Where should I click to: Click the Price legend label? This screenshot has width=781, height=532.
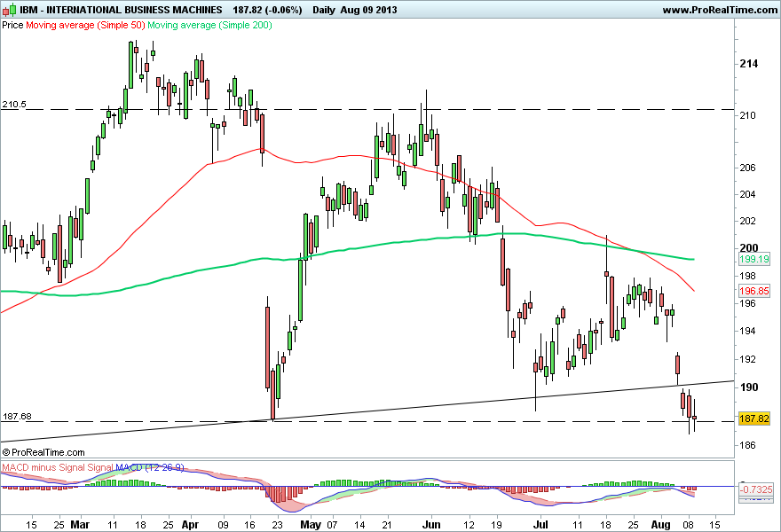(x=12, y=25)
